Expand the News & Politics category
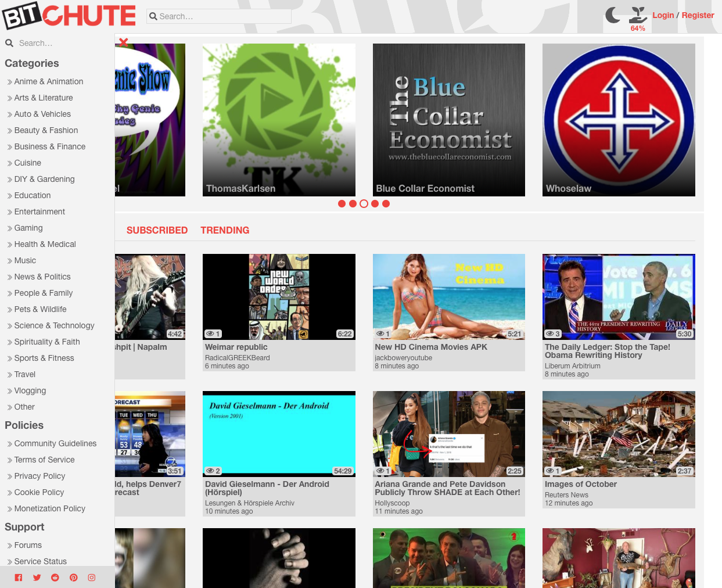722x588 pixels. click(x=42, y=277)
